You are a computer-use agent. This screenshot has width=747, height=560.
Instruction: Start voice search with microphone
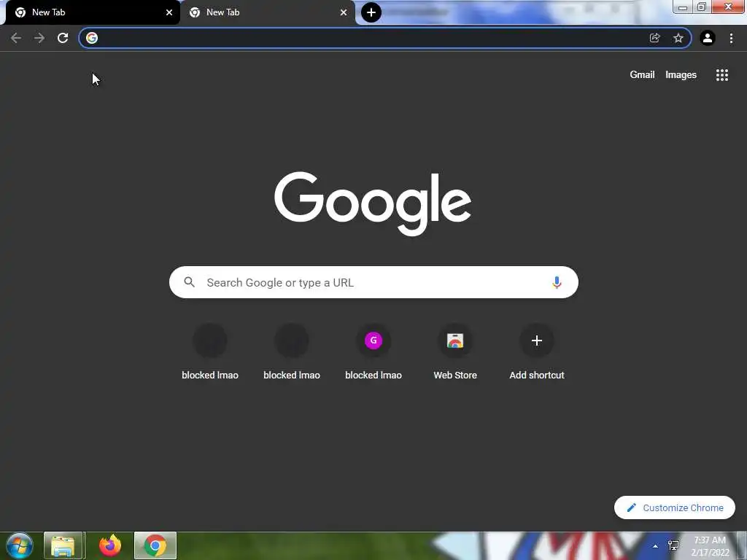[557, 282]
